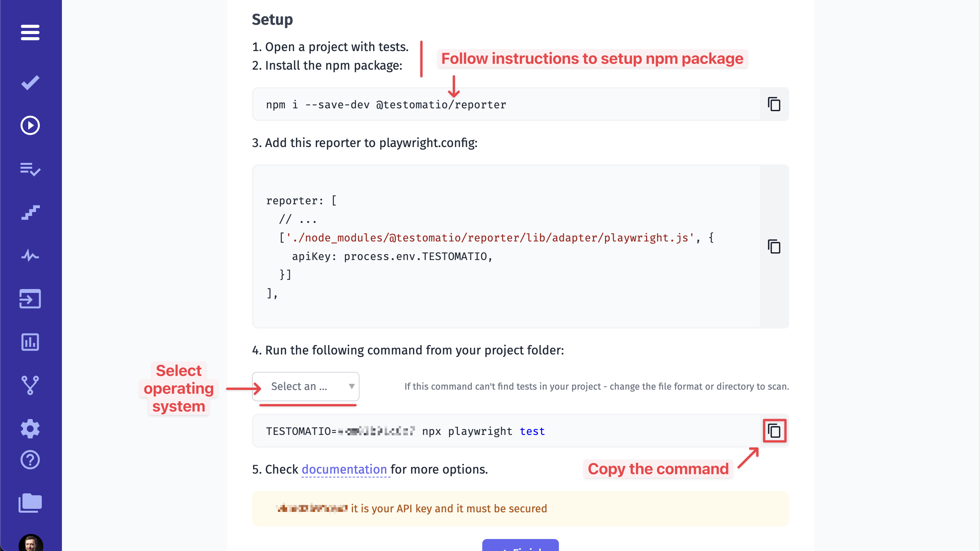Open the analytics bar-chart icon

(30, 342)
